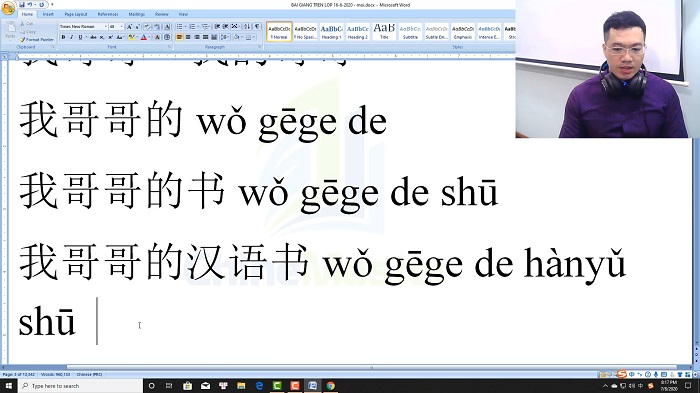Toggle italic formatting
Screen dimensions: 700x393
pyautogui.click(x=72, y=37)
